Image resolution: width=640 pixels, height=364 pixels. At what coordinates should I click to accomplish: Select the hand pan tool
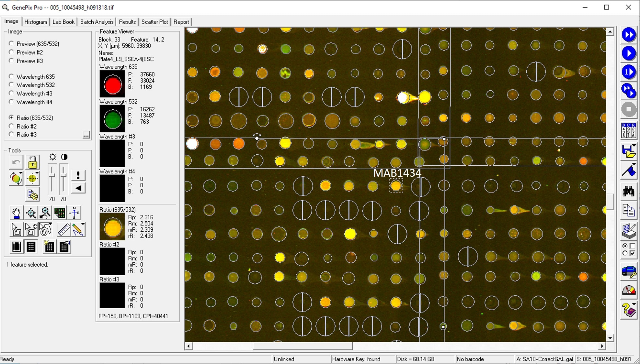click(x=16, y=213)
